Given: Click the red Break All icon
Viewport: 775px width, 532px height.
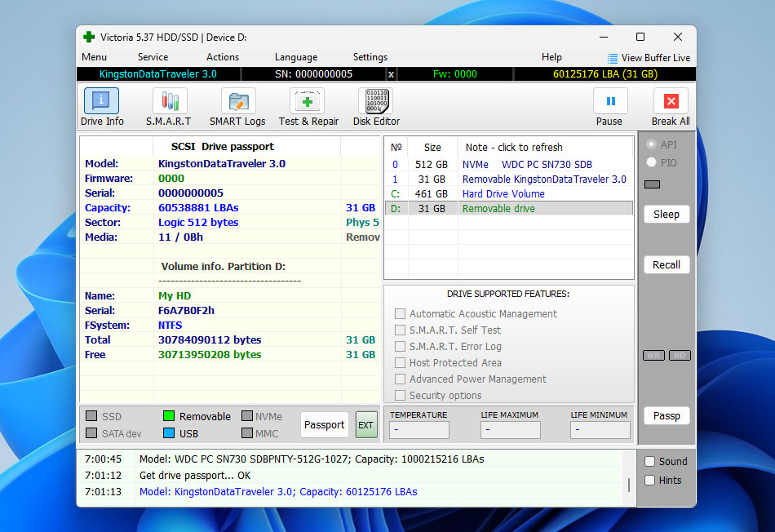Looking at the screenshot, I should tap(671, 101).
